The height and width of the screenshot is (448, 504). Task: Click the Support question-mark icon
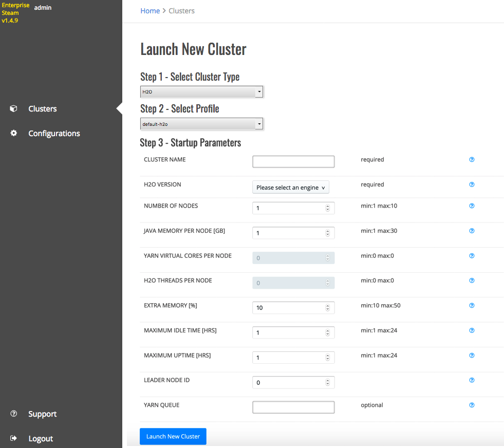[x=13, y=414]
